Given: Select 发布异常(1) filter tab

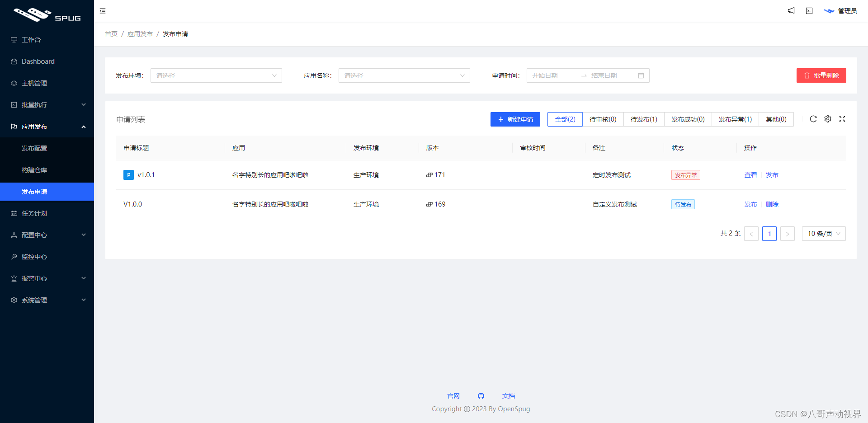Looking at the screenshot, I should pos(735,119).
